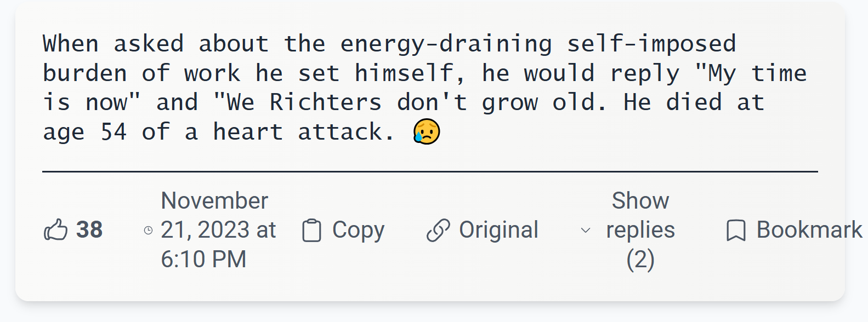Click the horizontal divider line
The image size is (868, 322).
(430, 171)
